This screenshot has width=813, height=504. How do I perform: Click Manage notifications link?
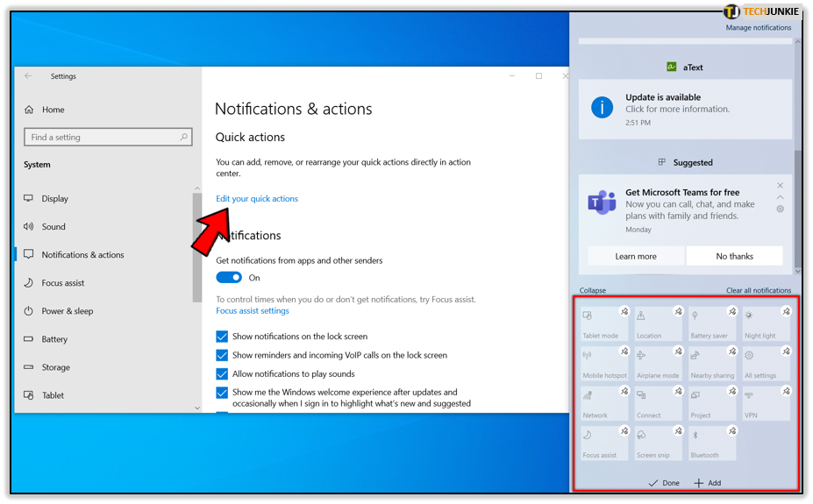click(x=758, y=27)
